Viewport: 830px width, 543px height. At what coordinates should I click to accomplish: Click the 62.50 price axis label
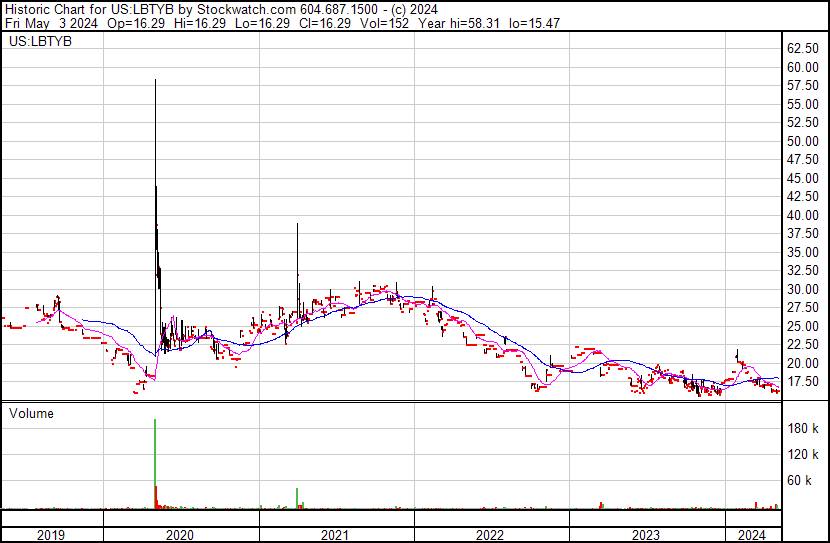(x=804, y=49)
